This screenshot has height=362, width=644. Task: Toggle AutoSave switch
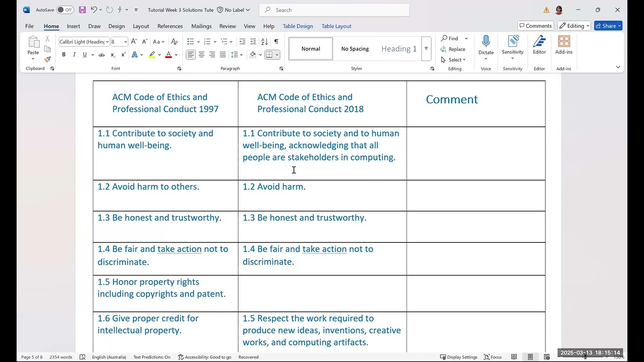click(65, 10)
